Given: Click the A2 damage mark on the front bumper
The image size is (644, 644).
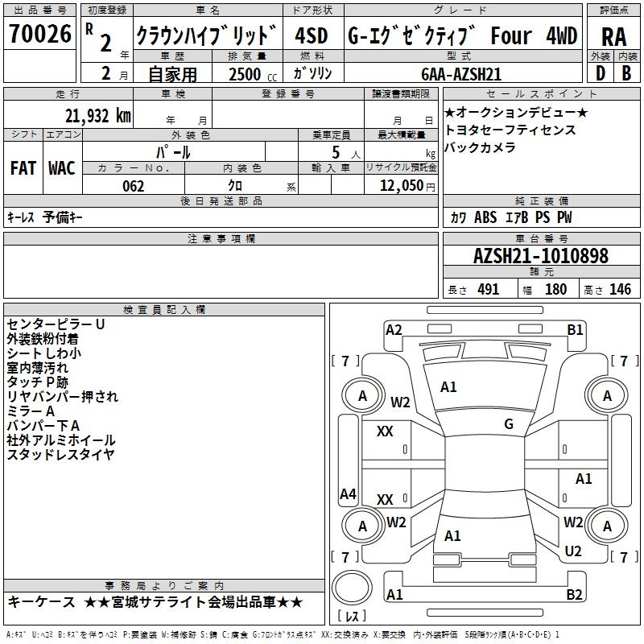Looking at the screenshot, I should click(394, 329).
